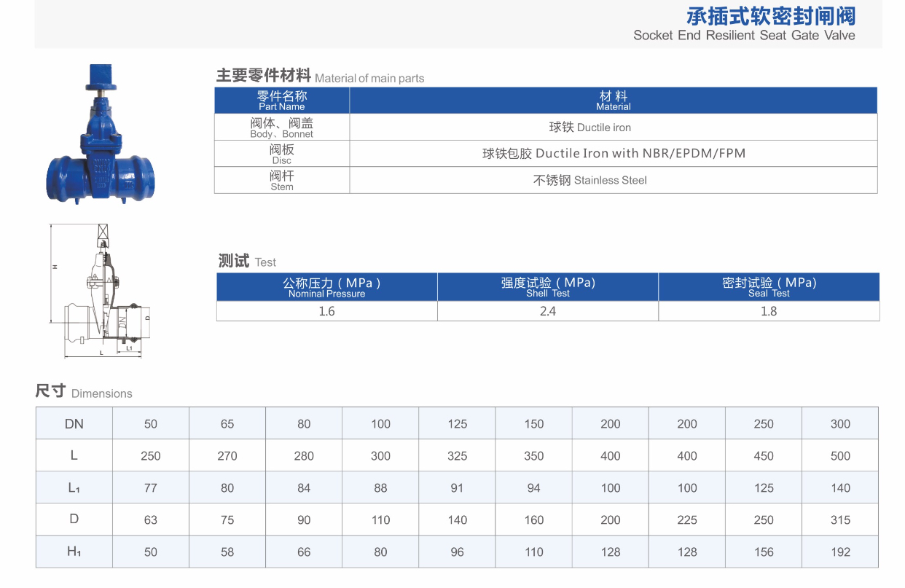905x588 pixels.
Task: Click the Seal Test value 1.8
Action: coord(769,310)
